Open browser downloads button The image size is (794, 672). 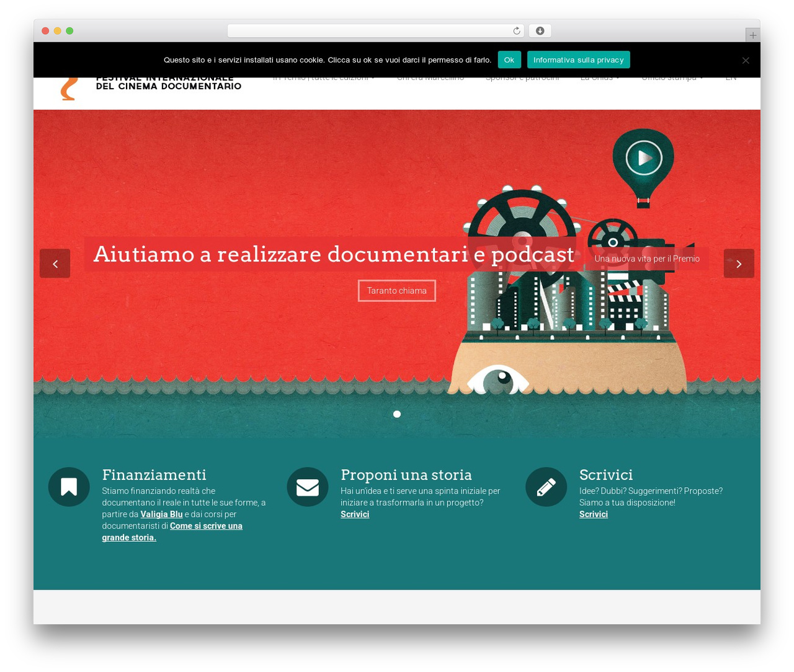point(540,31)
